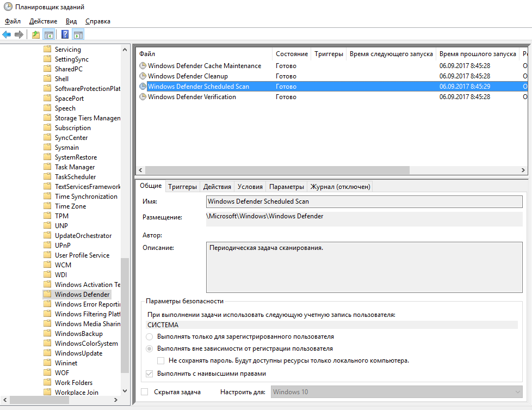This screenshot has width=532, height=410.
Task: Open Help via the question mark icon
Action: click(x=65, y=35)
